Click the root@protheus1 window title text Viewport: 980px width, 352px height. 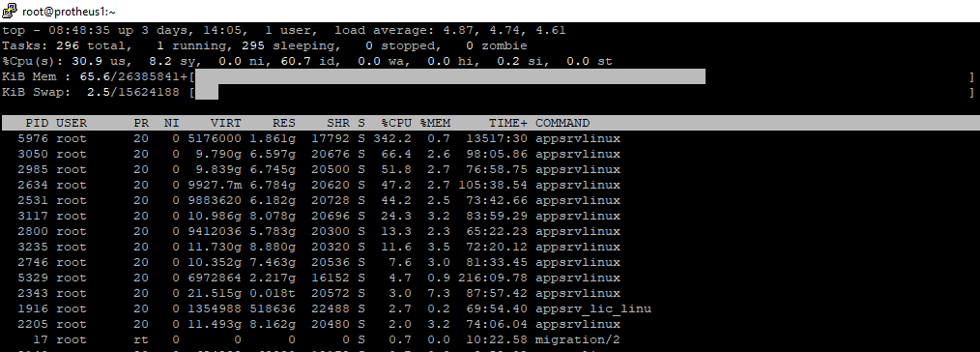click(x=69, y=12)
